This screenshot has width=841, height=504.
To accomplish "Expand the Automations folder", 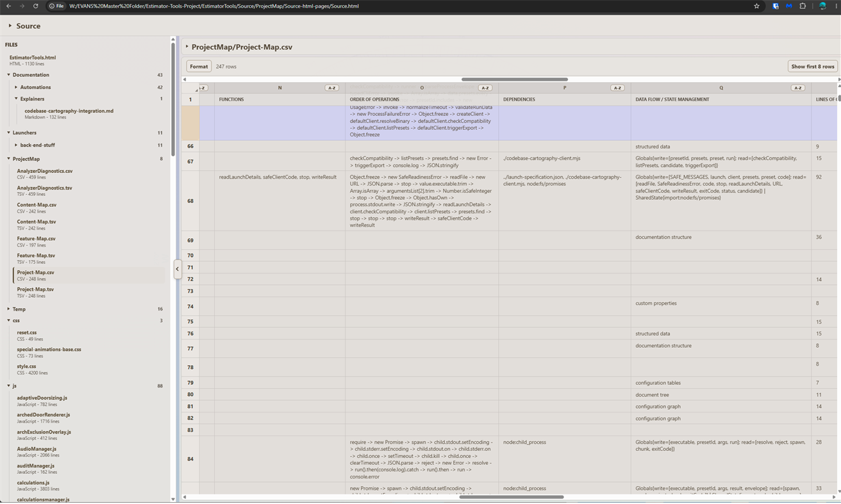I will tap(17, 87).
